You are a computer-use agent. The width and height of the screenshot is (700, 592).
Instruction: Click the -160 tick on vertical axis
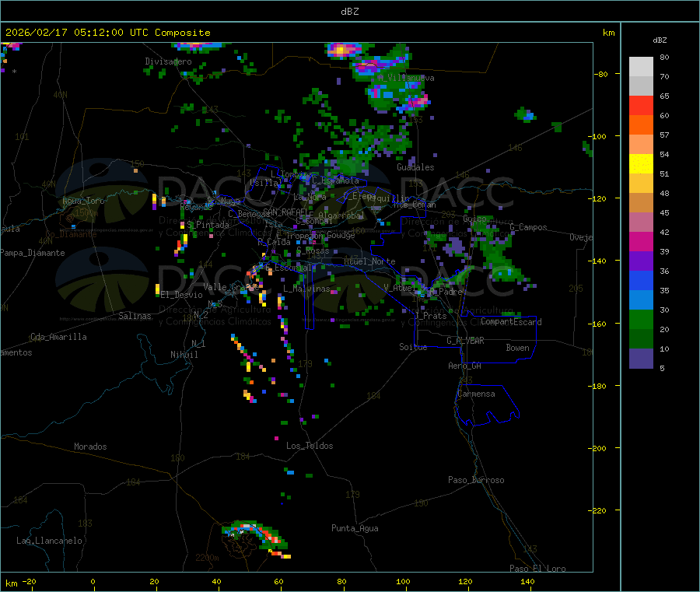point(599,324)
